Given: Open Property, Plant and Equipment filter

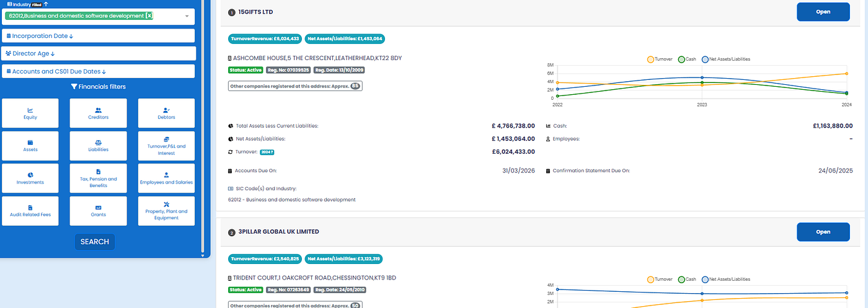Looking at the screenshot, I should tap(166, 211).
